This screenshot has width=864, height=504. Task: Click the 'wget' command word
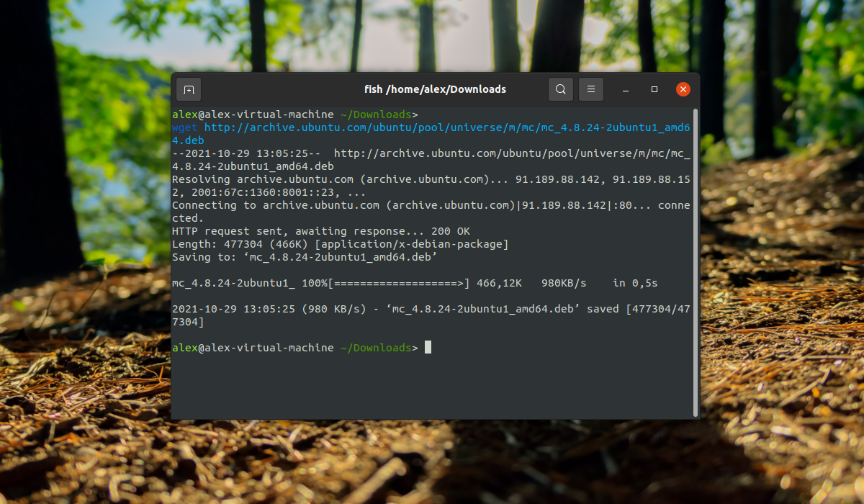184,127
